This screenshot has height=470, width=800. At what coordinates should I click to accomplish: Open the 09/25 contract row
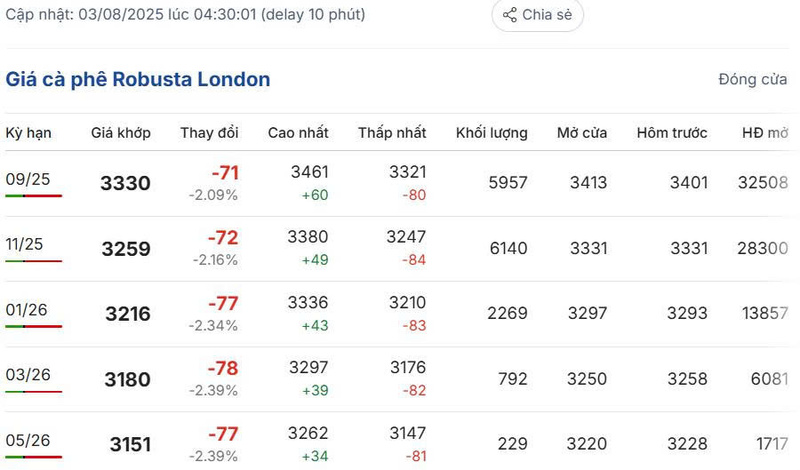click(28, 178)
